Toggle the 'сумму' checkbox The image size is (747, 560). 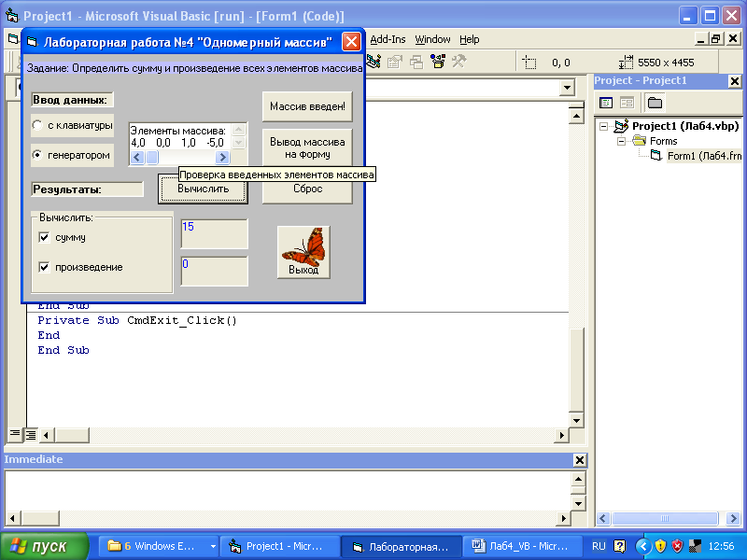click(x=44, y=237)
